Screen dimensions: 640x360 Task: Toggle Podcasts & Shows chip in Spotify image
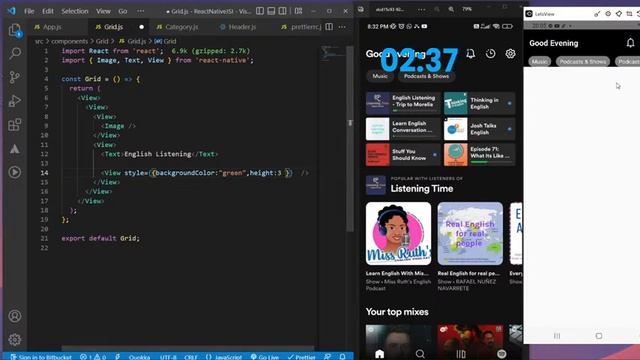[426, 76]
